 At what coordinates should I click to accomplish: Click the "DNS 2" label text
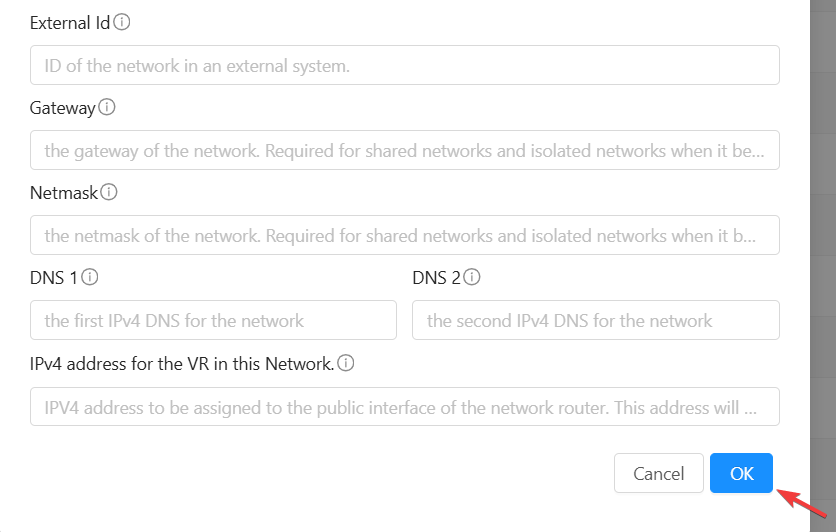click(436, 278)
